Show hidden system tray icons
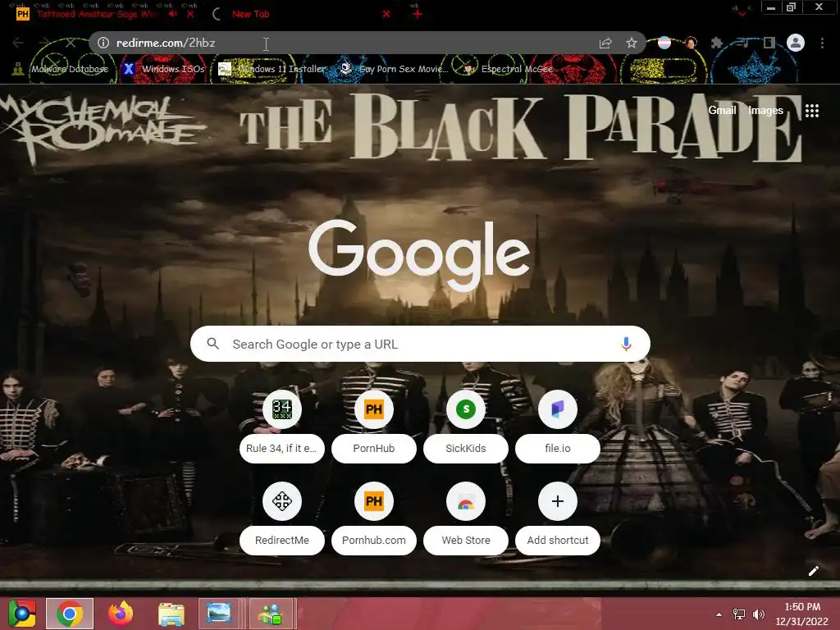840x630 pixels. coord(719,614)
